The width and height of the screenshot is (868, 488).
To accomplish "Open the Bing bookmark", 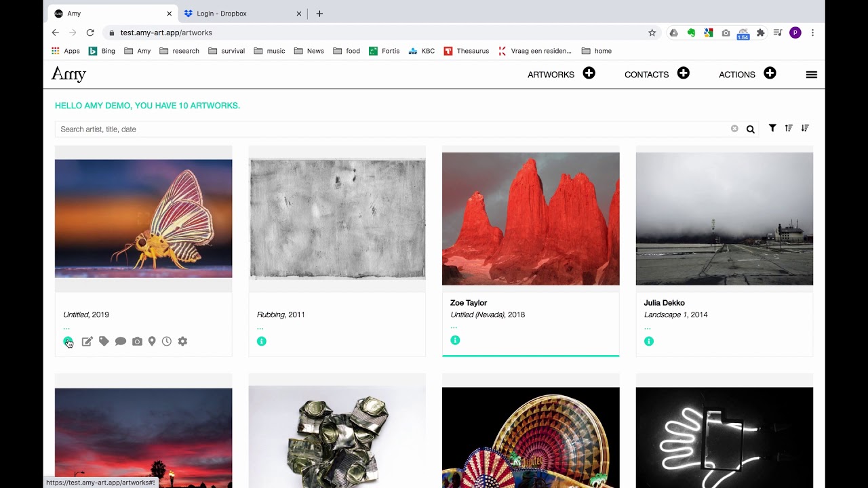I will (x=102, y=51).
